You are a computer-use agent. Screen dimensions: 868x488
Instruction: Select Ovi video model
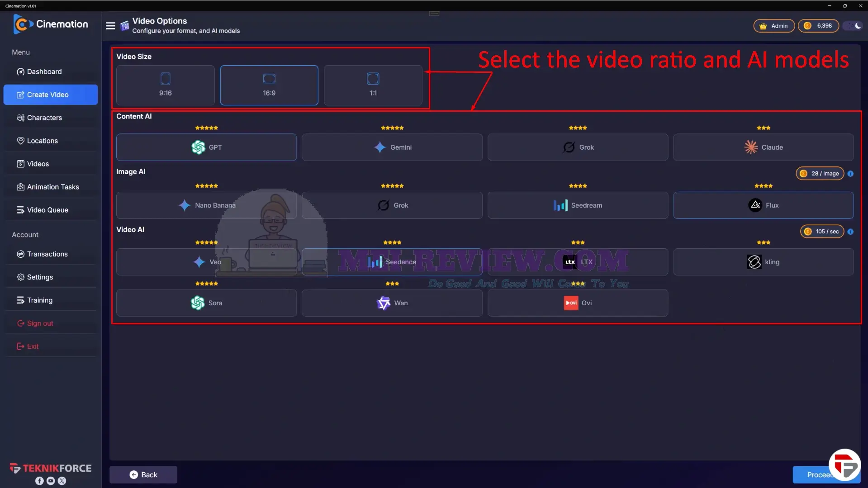point(578,303)
